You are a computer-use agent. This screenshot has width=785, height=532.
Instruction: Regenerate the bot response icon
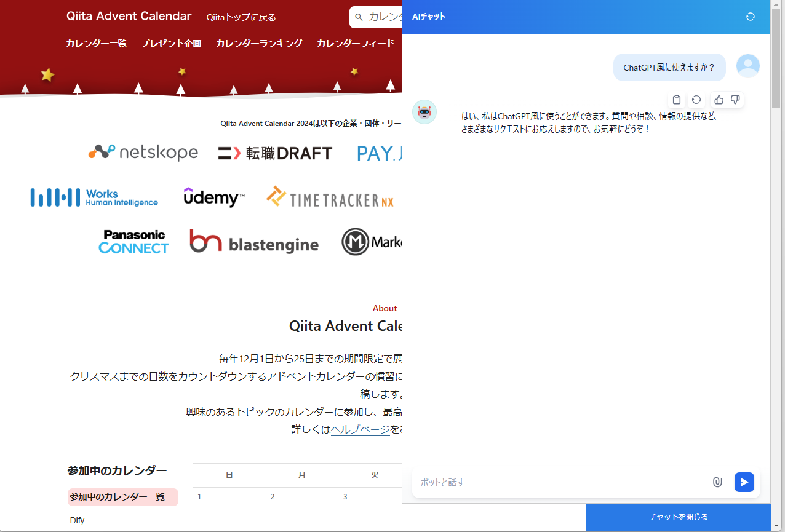[696, 100]
